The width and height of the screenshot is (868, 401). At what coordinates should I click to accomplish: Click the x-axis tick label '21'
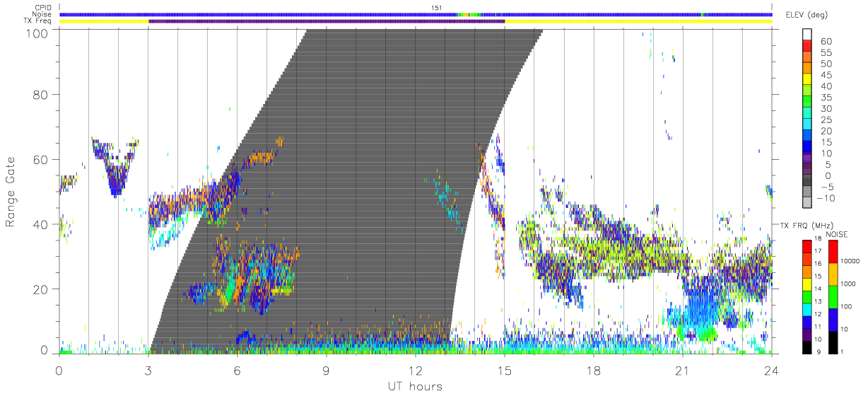(683, 370)
